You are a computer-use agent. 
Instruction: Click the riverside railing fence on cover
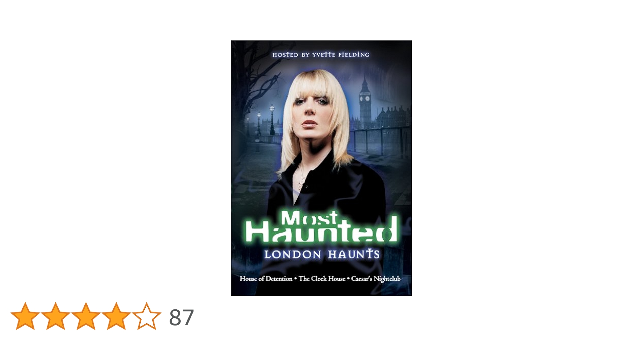pyautogui.click(x=380, y=140)
